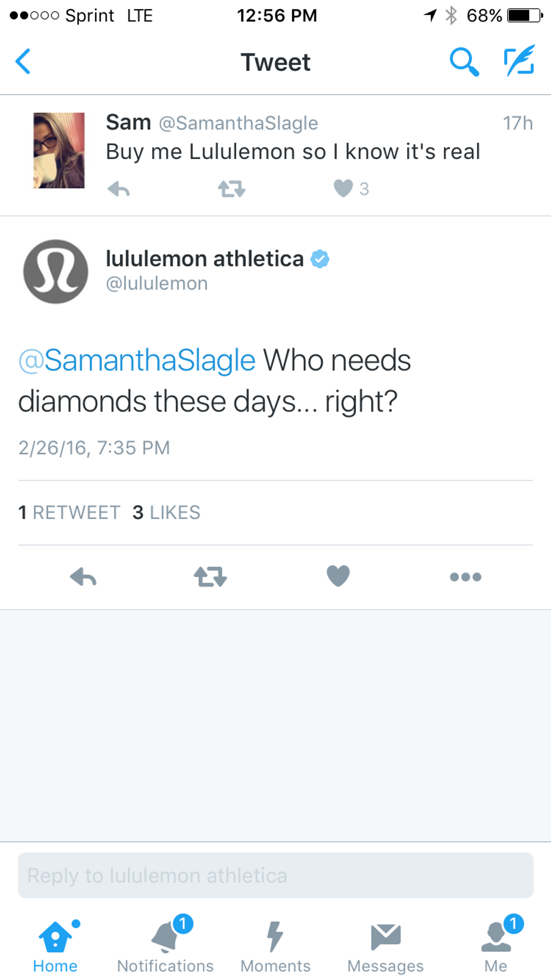Screen dimensions: 551x980
Task: View the 1 Retweet list
Action: point(69,513)
